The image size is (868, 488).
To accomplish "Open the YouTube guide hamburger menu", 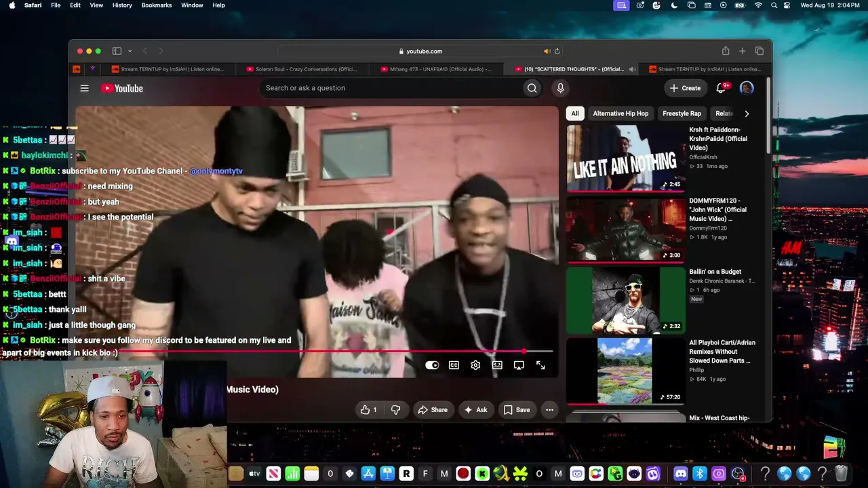I will coord(84,88).
